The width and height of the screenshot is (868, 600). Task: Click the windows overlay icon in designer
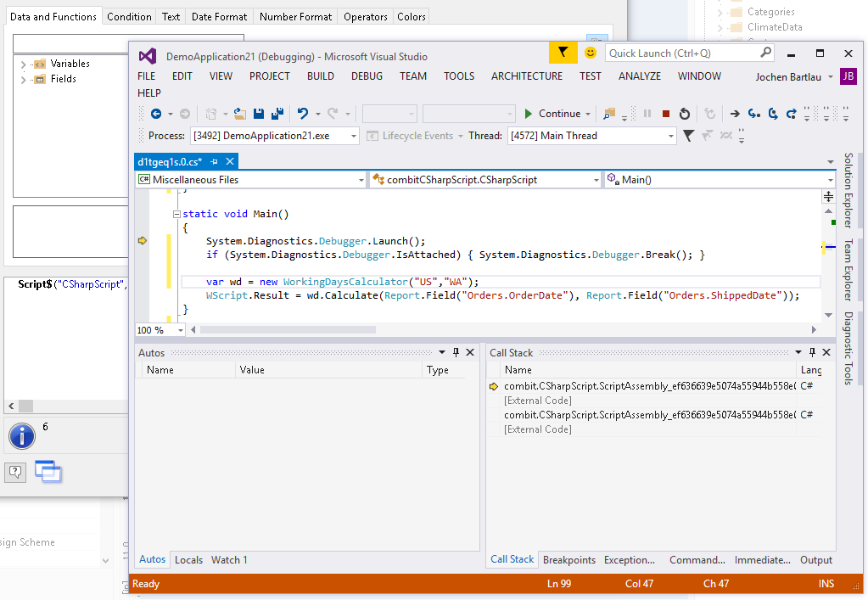pos(48,472)
